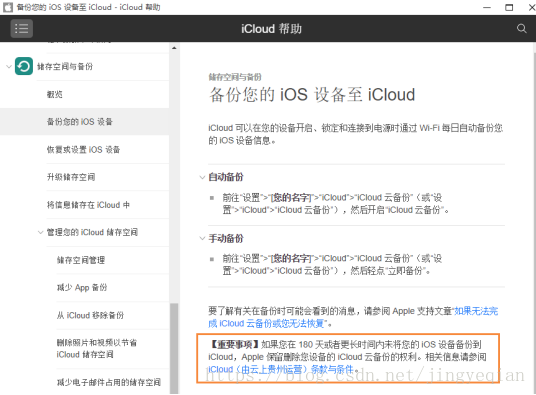Open the 概览 sidebar item
This screenshot has width=536, height=395.
(x=55, y=94)
